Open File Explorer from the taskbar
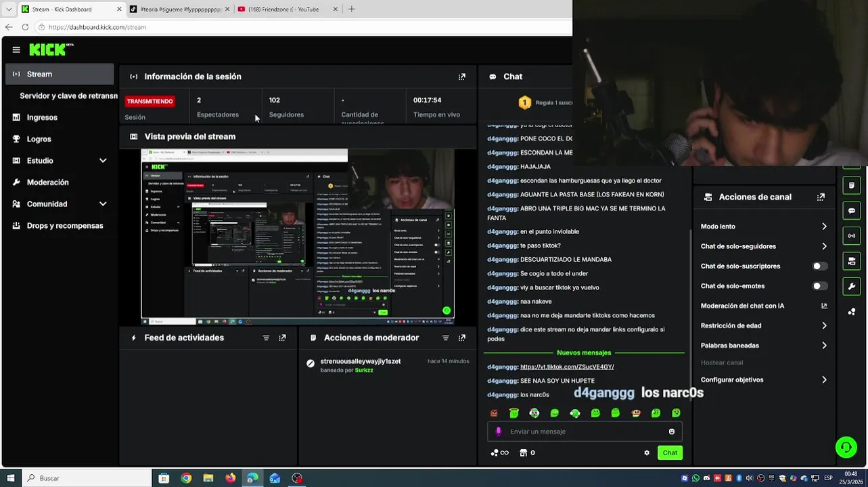868x487 pixels. [208, 478]
